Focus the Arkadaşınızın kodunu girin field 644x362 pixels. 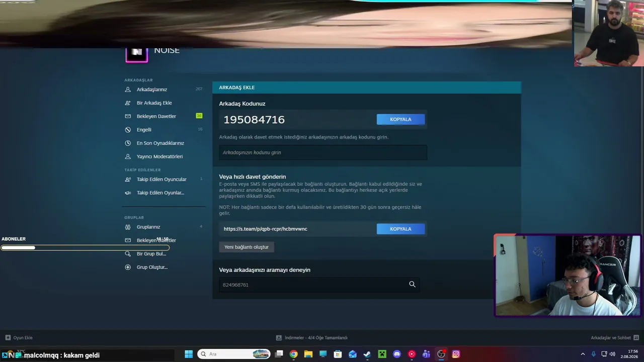[323, 152]
